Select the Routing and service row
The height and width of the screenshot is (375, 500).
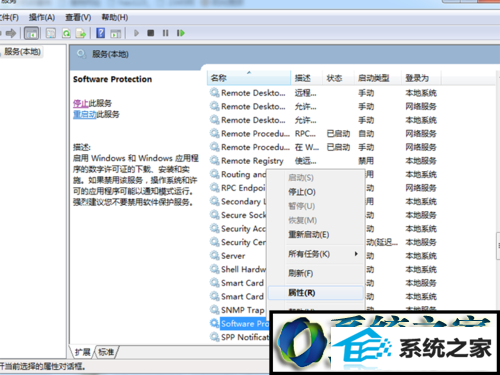pyautogui.click(x=237, y=174)
